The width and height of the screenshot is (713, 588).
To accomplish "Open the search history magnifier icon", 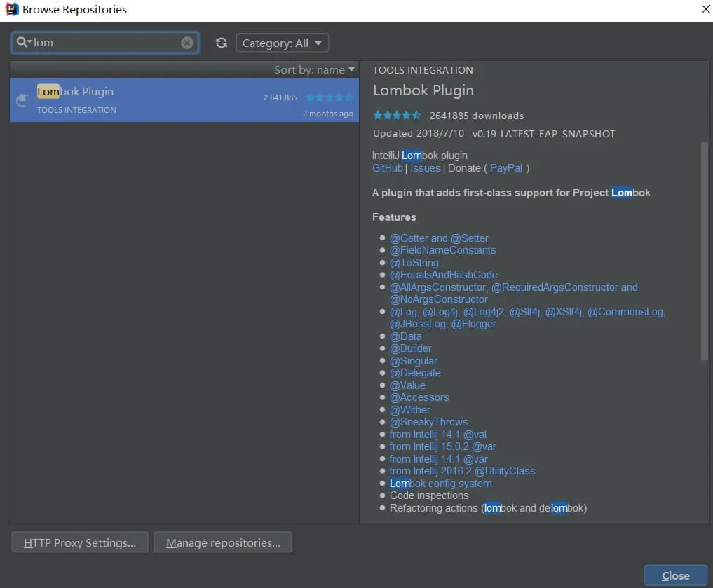I will (x=23, y=42).
